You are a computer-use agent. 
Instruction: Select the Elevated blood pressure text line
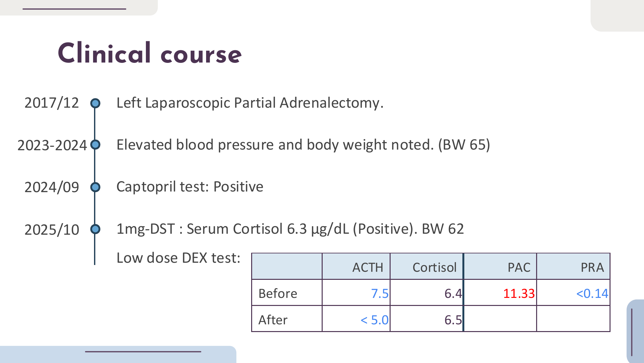[x=303, y=145]
